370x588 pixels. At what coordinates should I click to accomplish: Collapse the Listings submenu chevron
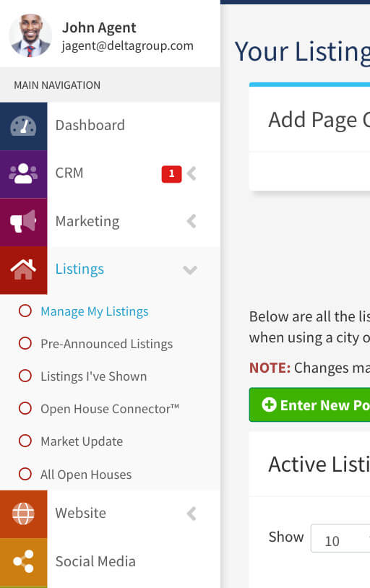[x=190, y=270]
